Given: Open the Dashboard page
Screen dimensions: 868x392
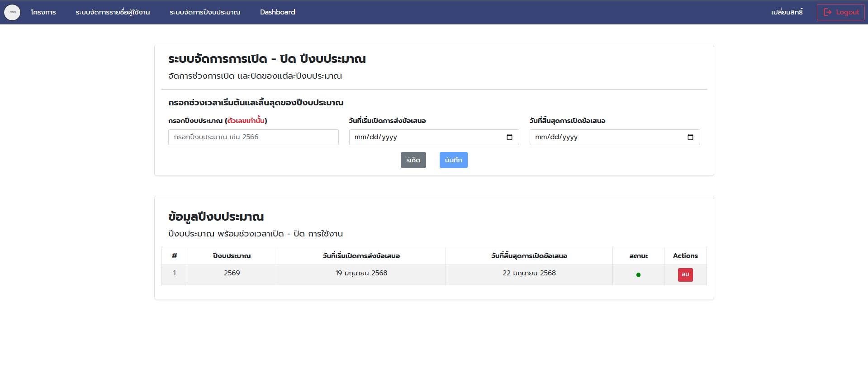Looking at the screenshot, I should [x=277, y=12].
